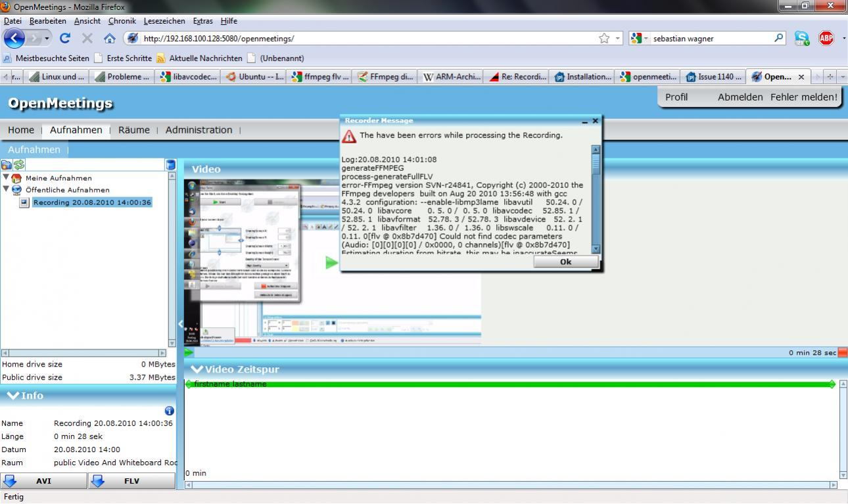The height and width of the screenshot is (504, 848).
Task: Refresh the recordings list
Action: (19, 164)
